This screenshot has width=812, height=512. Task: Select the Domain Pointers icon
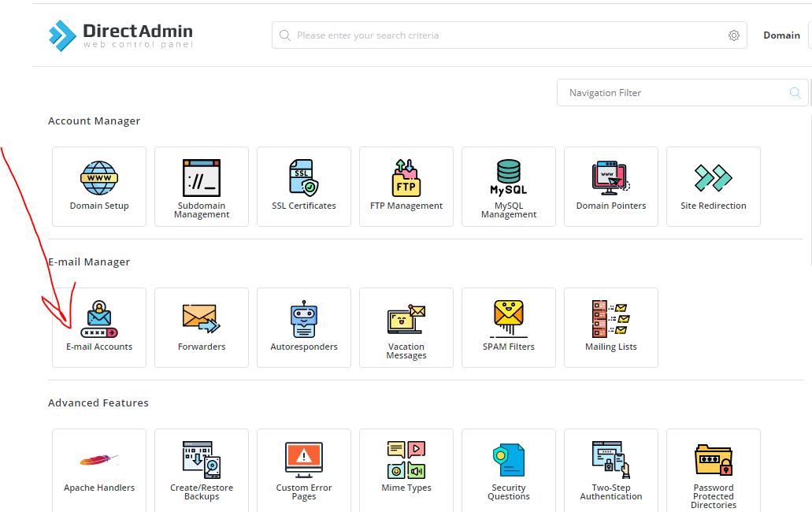click(611, 179)
